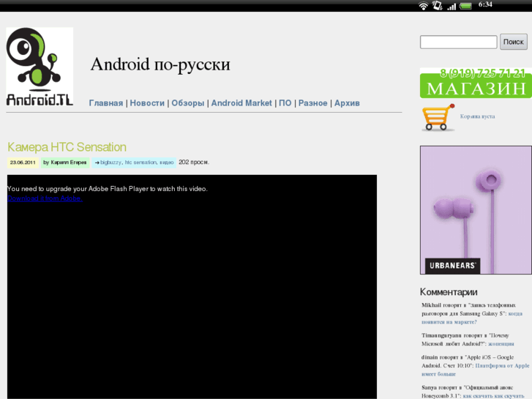This screenshot has width=532, height=399.
Task: Click the bigbuzzy tag link
Action: tap(111, 163)
